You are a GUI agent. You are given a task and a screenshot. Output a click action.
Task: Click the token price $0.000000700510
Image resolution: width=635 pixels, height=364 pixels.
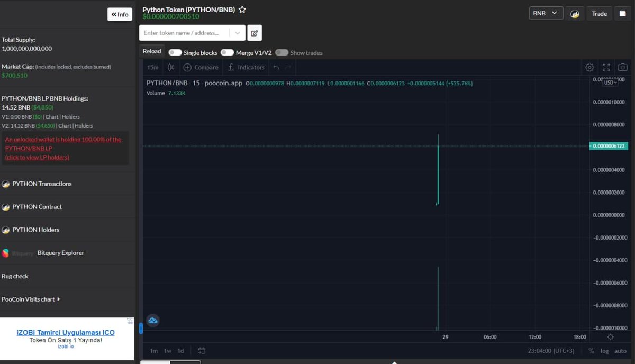pos(171,16)
